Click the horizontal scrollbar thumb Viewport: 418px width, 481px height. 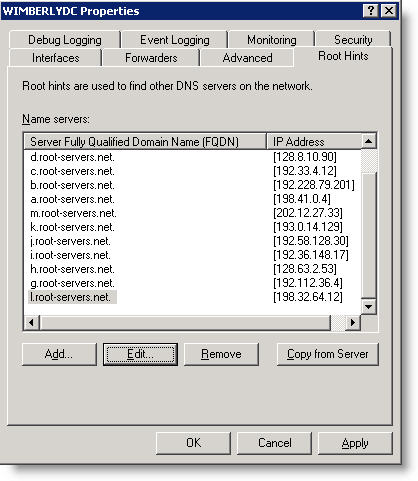pyautogui.click(x=185, y=322)
